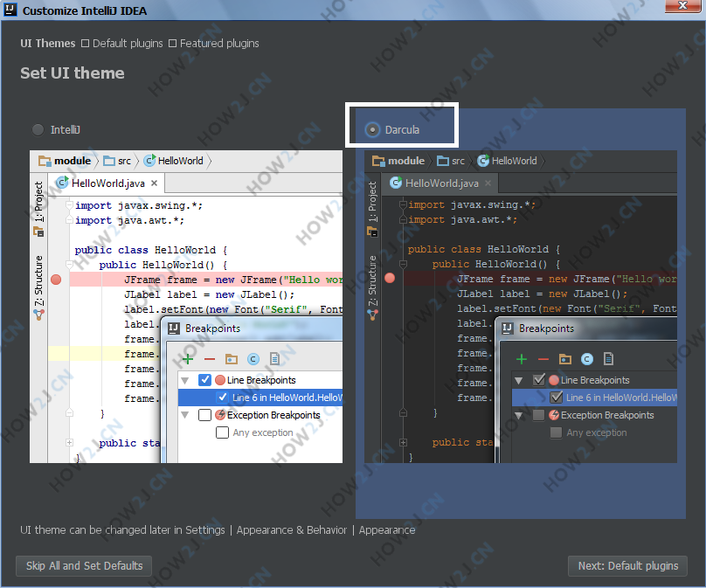Image resolution: width=706 pixels, height=588 pixels.
Task: Collapse Exception Breakpoints tree node in light preview
Action: click(x=184, y=415)
